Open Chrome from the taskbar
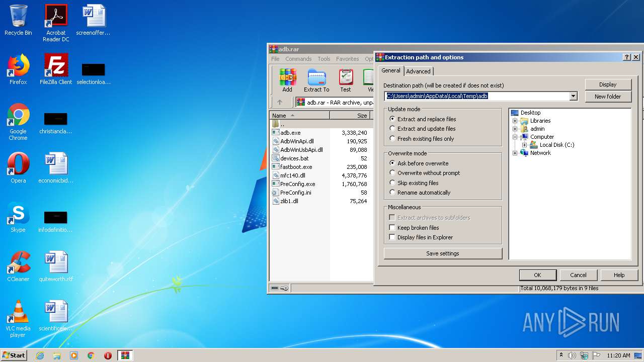The image size is (644, 362). (91, 355)
